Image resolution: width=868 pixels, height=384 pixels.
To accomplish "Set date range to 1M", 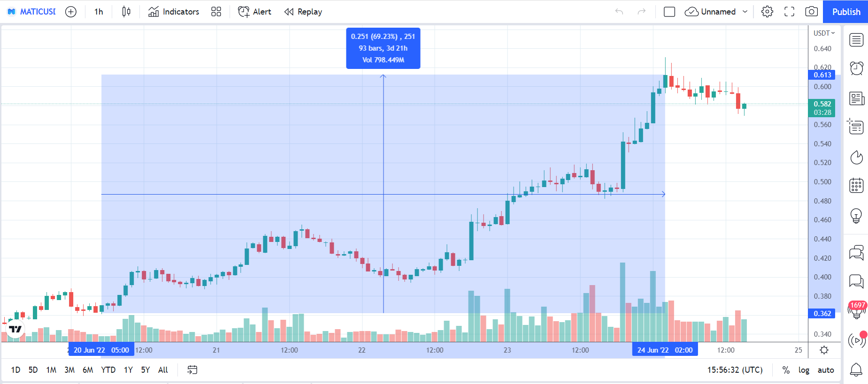I will tap(51, 370).
